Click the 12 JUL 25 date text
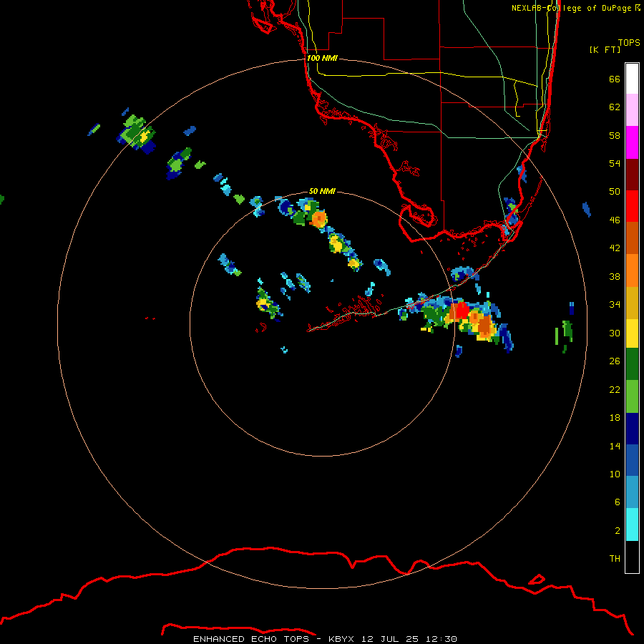The width and height of the screenshot is (644, 644). [x=390, y=639]
